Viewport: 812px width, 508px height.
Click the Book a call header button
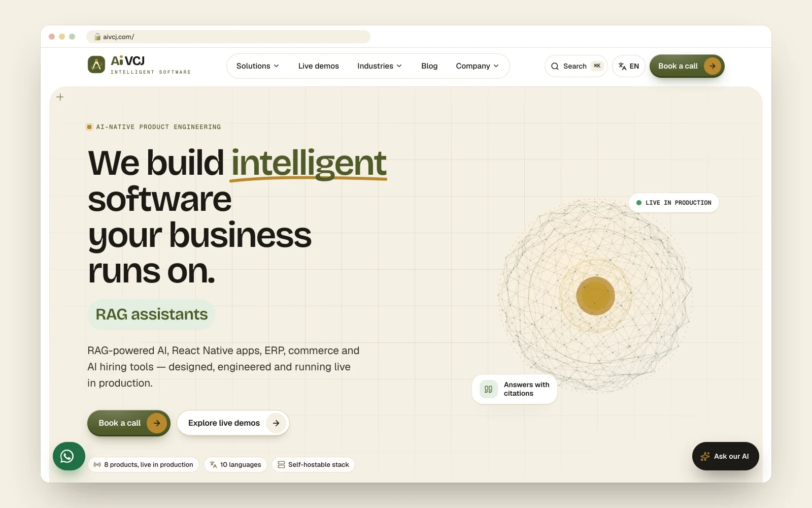(687, 66)
